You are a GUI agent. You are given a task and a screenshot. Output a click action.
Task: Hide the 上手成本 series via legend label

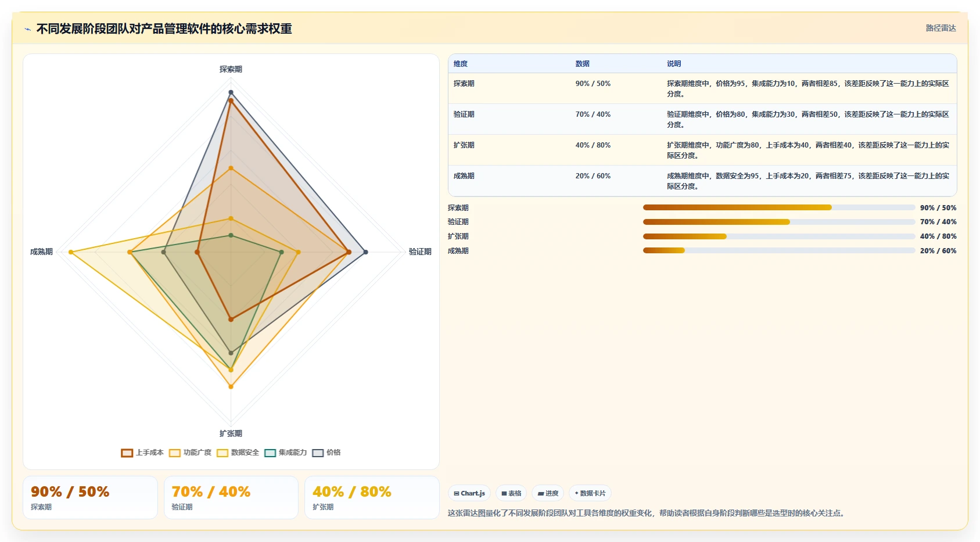(150, 453)
